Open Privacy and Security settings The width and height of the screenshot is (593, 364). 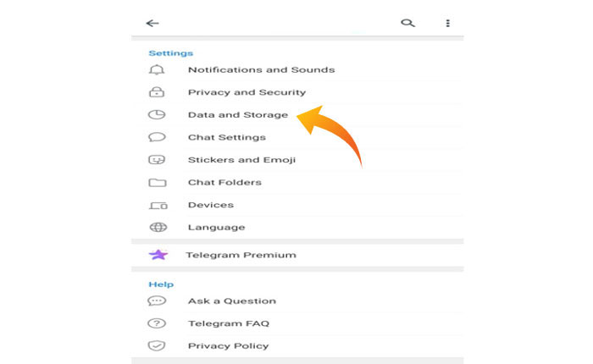(x=247, y=92)
